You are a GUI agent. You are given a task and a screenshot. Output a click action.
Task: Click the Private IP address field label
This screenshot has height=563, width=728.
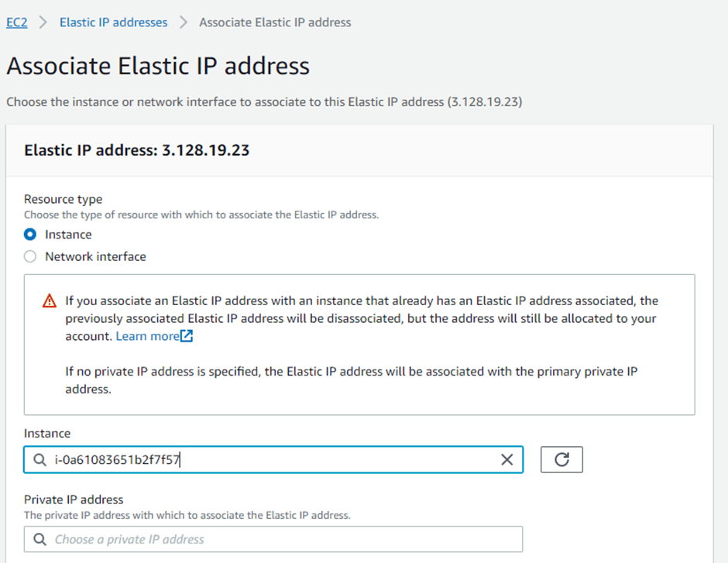[74, 499]
